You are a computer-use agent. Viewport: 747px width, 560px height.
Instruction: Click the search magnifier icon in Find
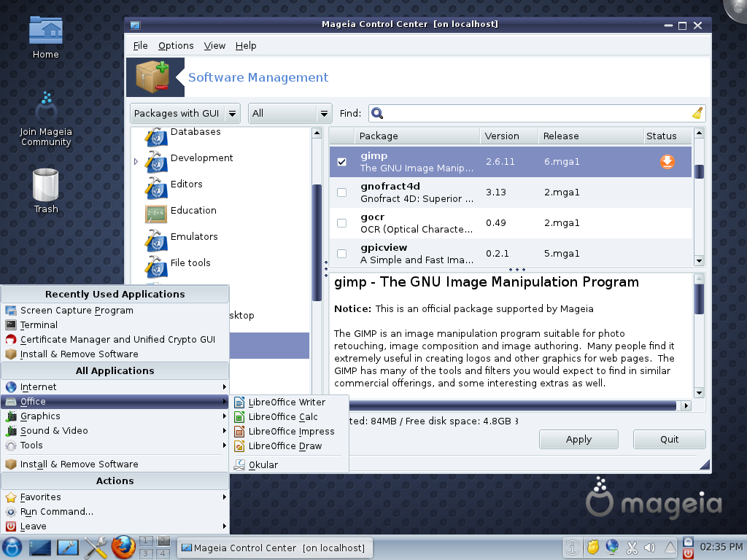click(377, 113)
